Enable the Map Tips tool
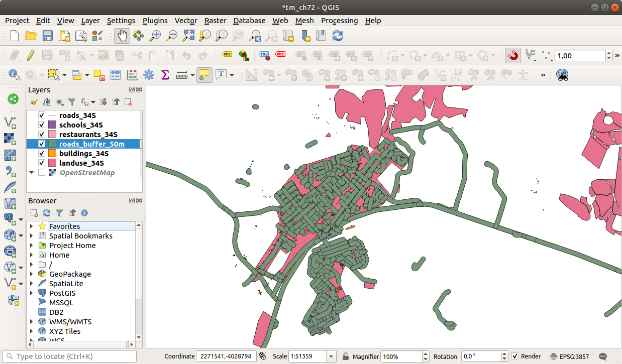The height and width of the screenshot is (364, 622). click(x=204, y=75)
